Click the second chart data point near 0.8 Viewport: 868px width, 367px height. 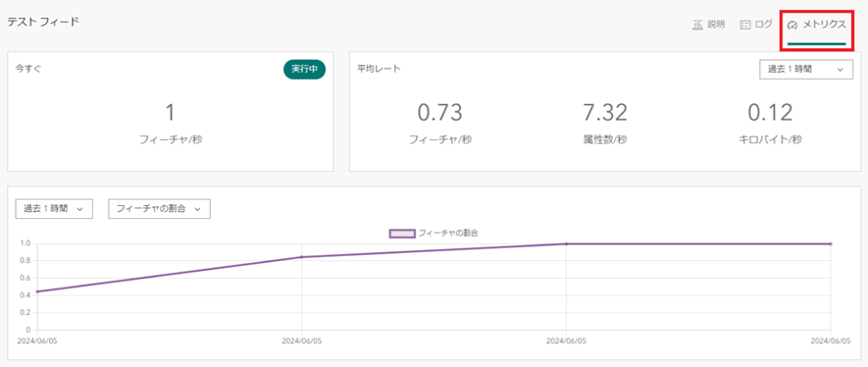[302, 257]
